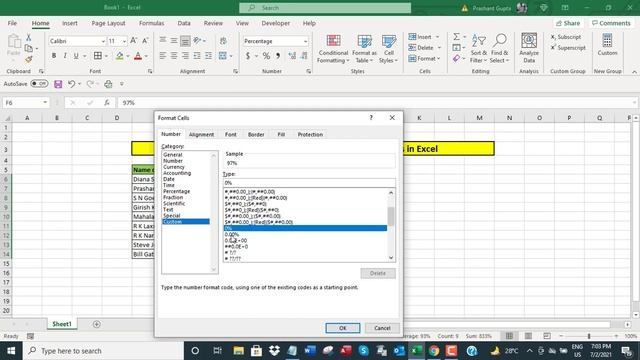
Task: Click the zoom slider in status bar
Action: [589, 336]
